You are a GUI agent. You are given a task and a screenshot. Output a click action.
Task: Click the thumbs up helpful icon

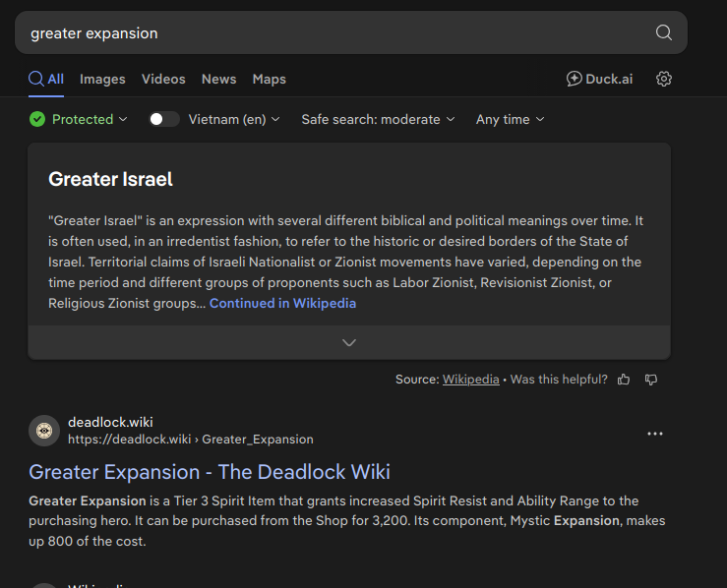[624, 380]
